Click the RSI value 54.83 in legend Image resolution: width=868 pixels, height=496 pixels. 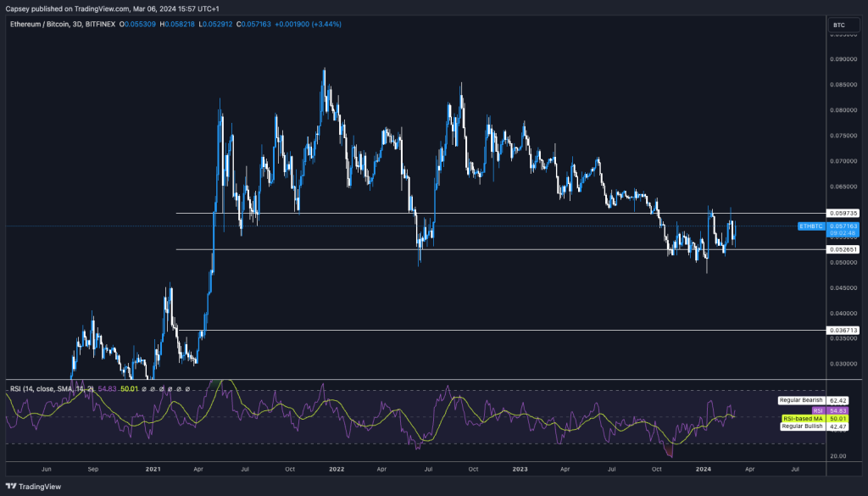[107, 388]
